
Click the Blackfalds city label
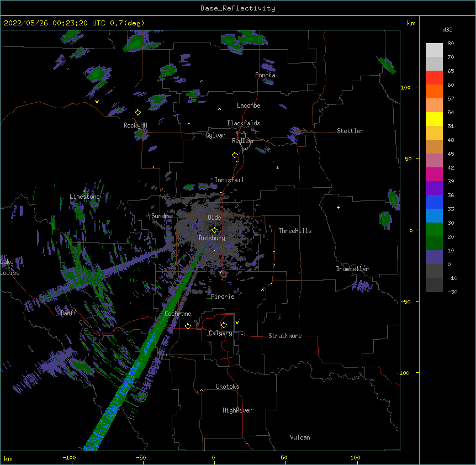244,123
